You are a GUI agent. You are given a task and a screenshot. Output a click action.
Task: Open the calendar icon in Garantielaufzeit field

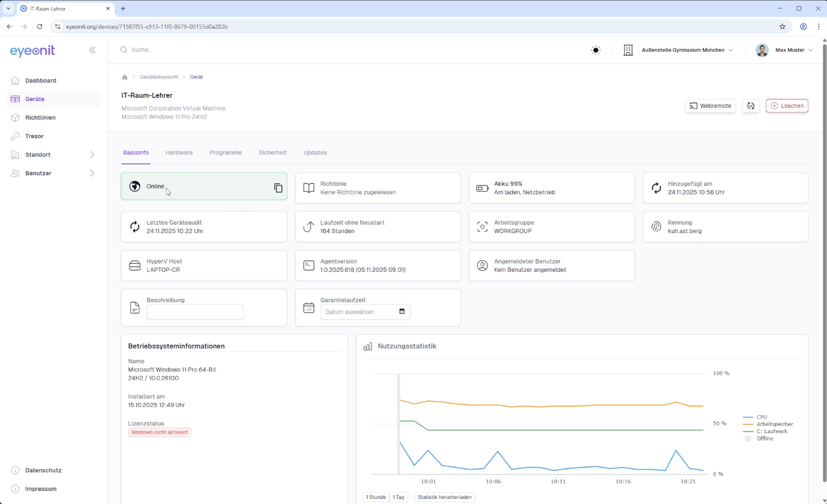coord(402,311)
